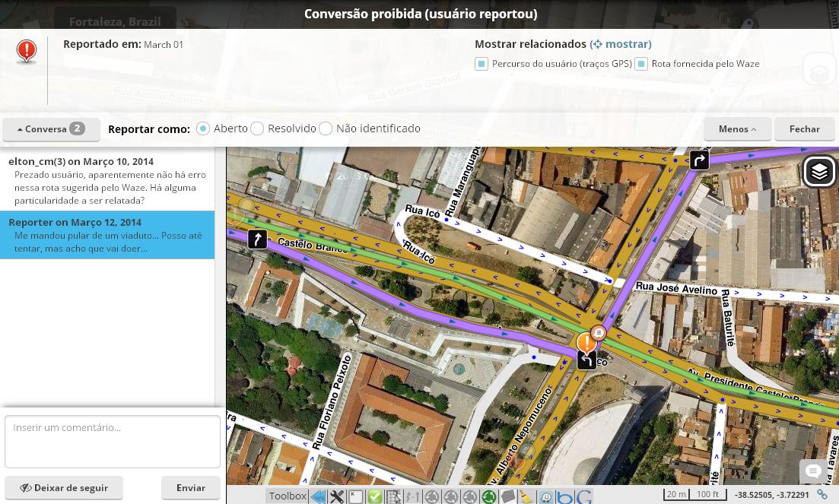The width and height of the screenshot is (839, 504).
Task: Click the 20 m scale bar
Action: 676,494
